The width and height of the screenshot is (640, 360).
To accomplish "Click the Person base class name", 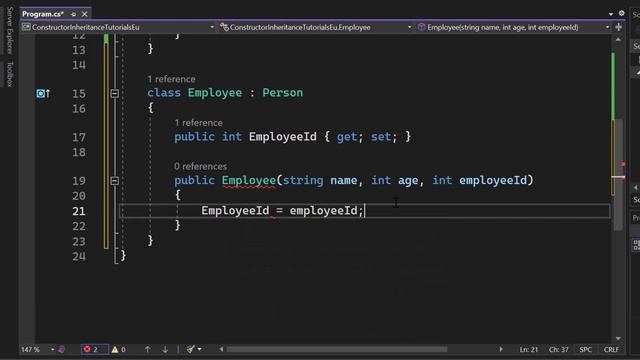I will [282, 93].
